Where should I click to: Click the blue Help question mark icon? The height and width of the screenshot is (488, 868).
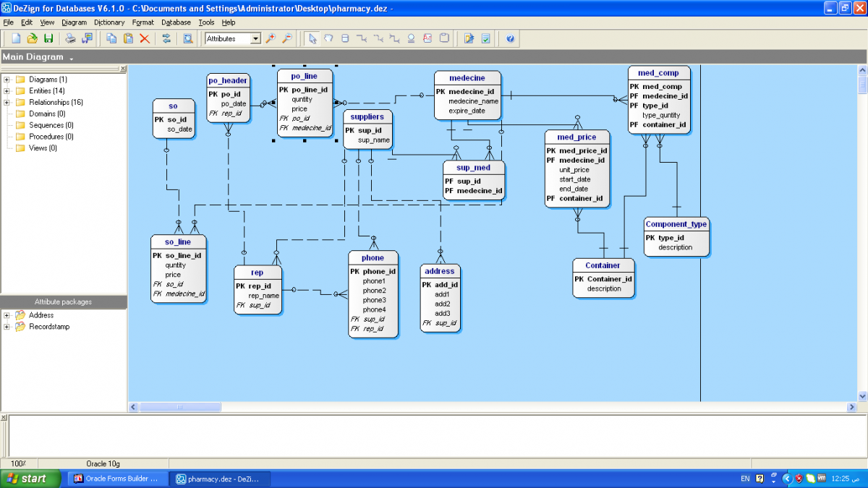coord(510,38)
